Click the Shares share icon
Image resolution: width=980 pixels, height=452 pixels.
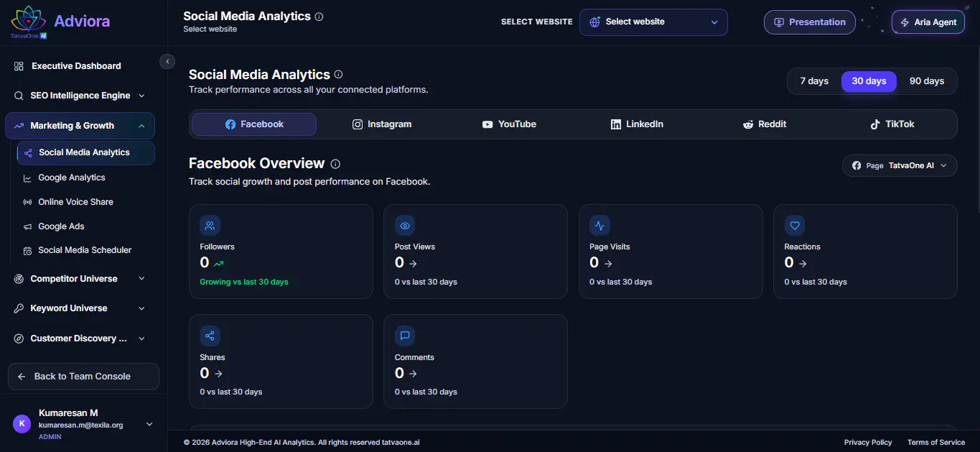coord(210,336)
